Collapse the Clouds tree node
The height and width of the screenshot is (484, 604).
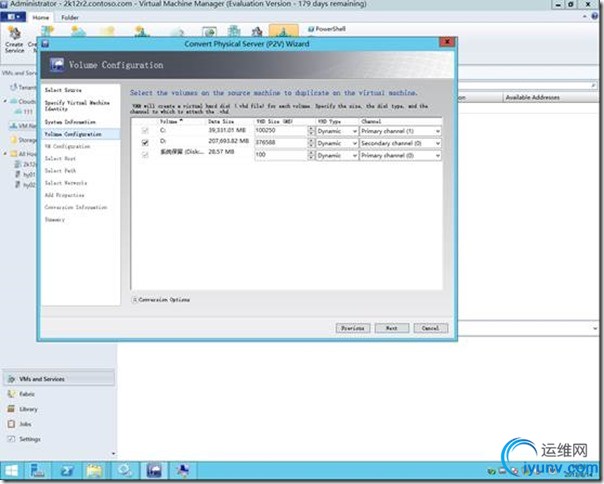(5, 101)
